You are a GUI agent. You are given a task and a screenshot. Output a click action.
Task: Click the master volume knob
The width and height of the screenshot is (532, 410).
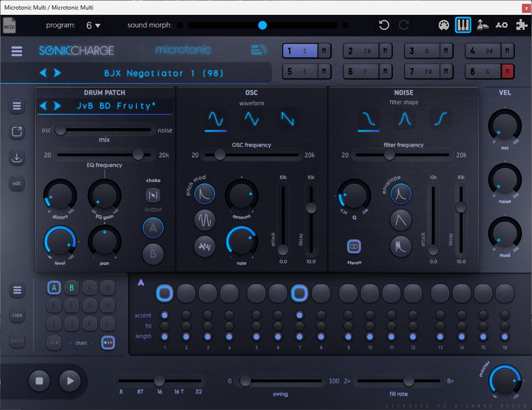505,381
